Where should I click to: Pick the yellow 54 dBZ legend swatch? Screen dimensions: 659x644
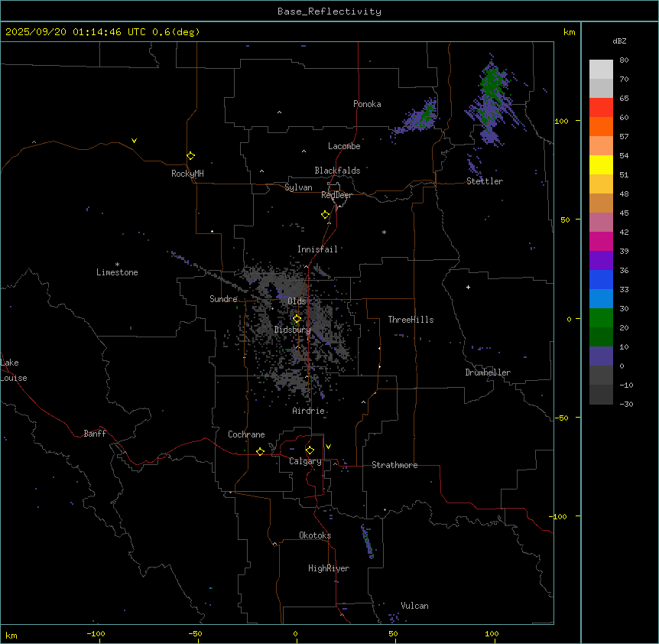pyautogui.click(x=601, y=164)
